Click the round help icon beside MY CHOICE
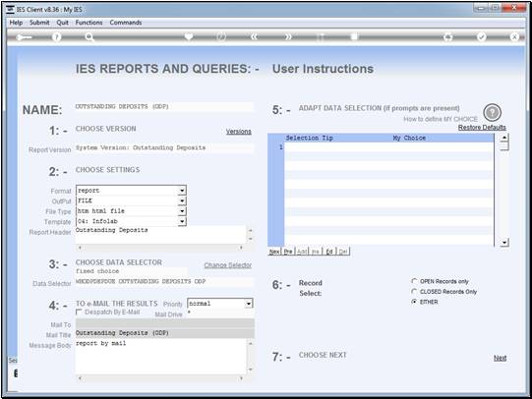Image resolution: width=532 pixels, height=399 pixels. (492, 112)
